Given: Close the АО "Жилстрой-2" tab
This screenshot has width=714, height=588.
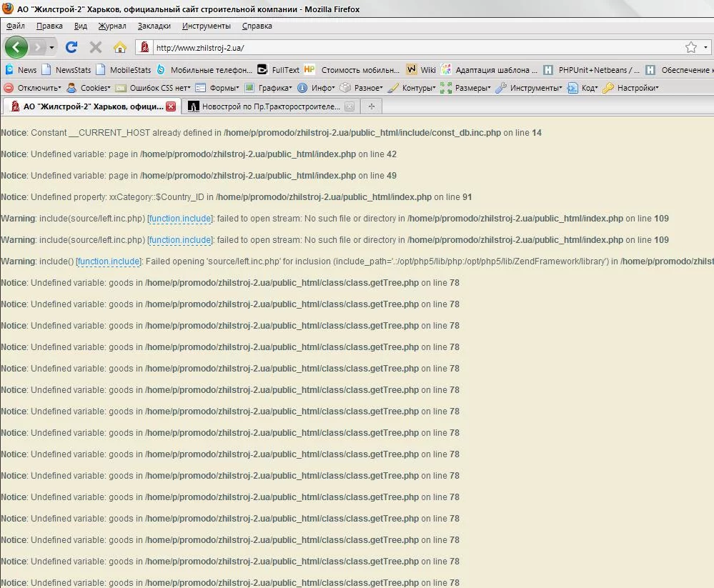Looking at the screenshot, I should coord(171,106).
